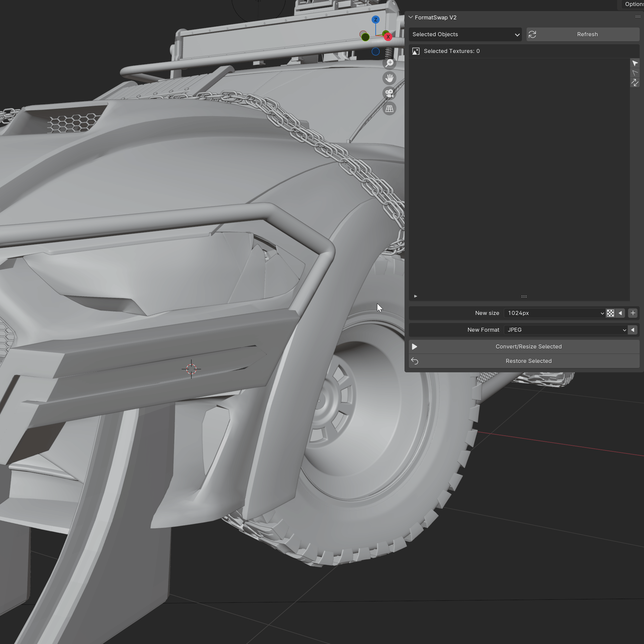This screenshot has height=644, width=644.
Task: Click Convert/Resize Selected button
Action: (x=524, y=346)
